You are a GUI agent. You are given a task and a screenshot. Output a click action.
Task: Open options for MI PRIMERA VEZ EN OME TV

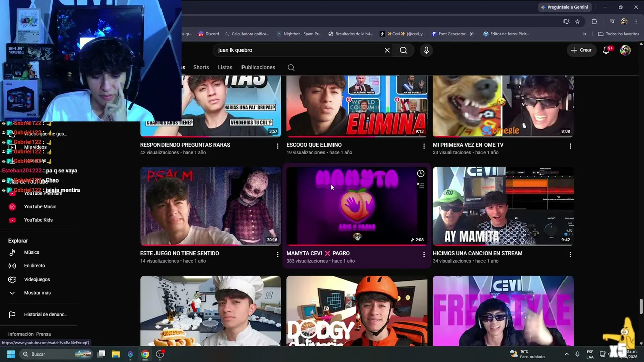pyautogui.click(x=570, y=146)
